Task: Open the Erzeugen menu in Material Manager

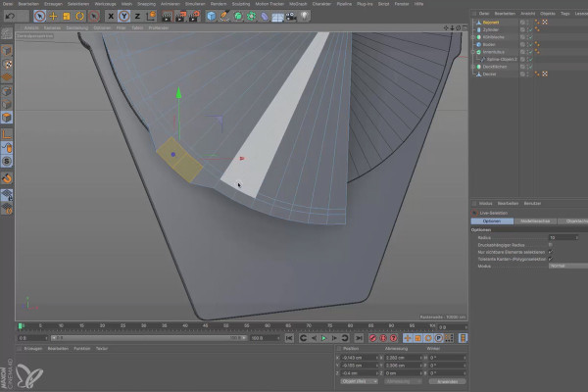Action: pyautogui.click(x=33, y=349)
